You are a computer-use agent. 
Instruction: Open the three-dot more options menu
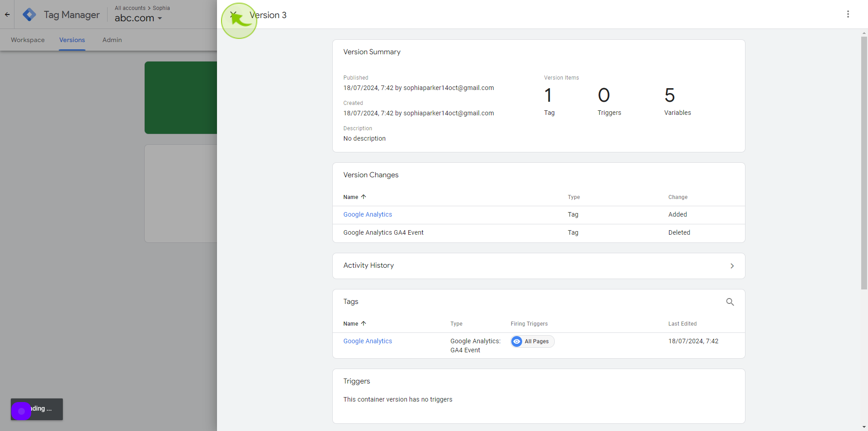848,14
